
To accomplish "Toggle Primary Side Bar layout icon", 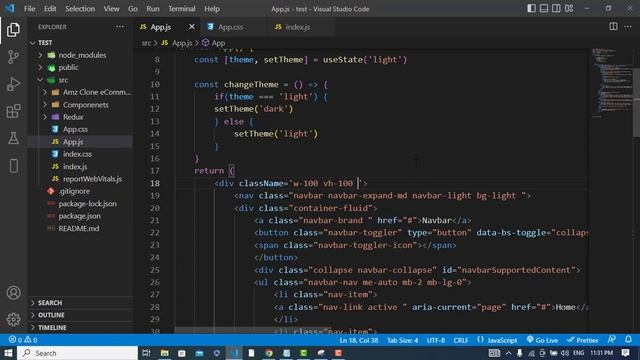I will pos(531,9).
